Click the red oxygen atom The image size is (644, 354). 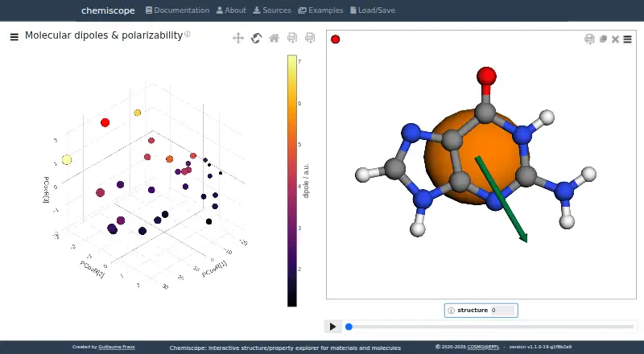tap(486, 76)
